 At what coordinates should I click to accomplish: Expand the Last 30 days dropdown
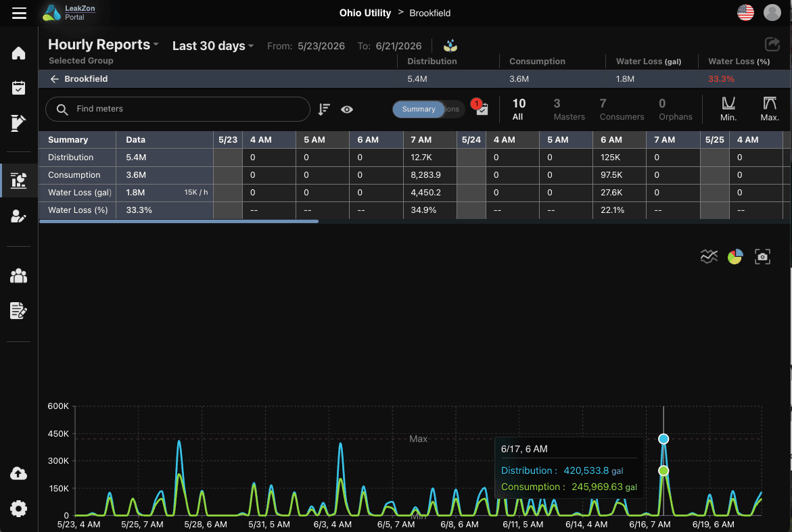(x=213, y=46)
